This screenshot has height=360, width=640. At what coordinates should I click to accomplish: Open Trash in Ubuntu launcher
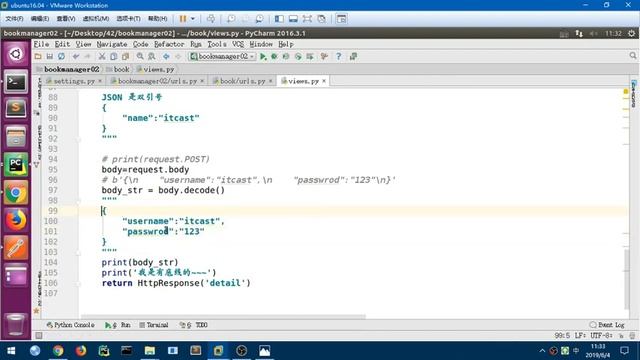pyautogui.click(x=16, y=324)
